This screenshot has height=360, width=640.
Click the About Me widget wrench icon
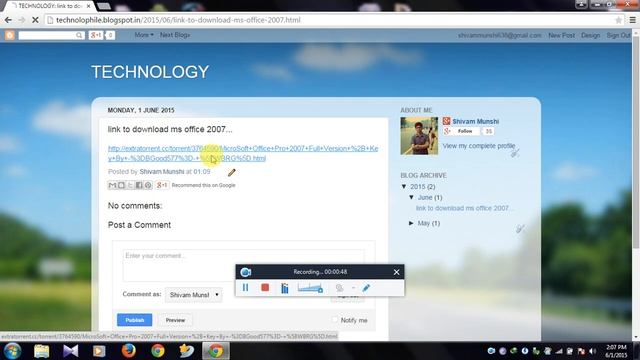515,153
